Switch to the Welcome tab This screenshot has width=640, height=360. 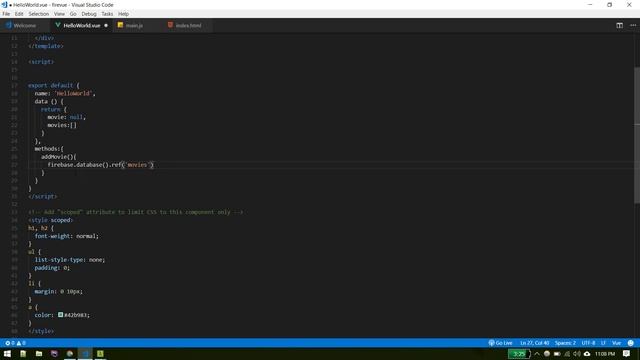point(24,25)
